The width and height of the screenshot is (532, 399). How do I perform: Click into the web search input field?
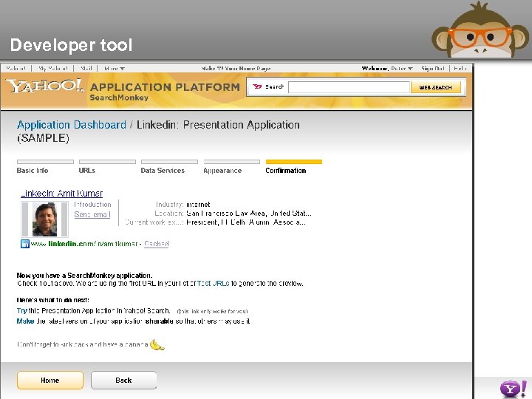coord(349,87)
